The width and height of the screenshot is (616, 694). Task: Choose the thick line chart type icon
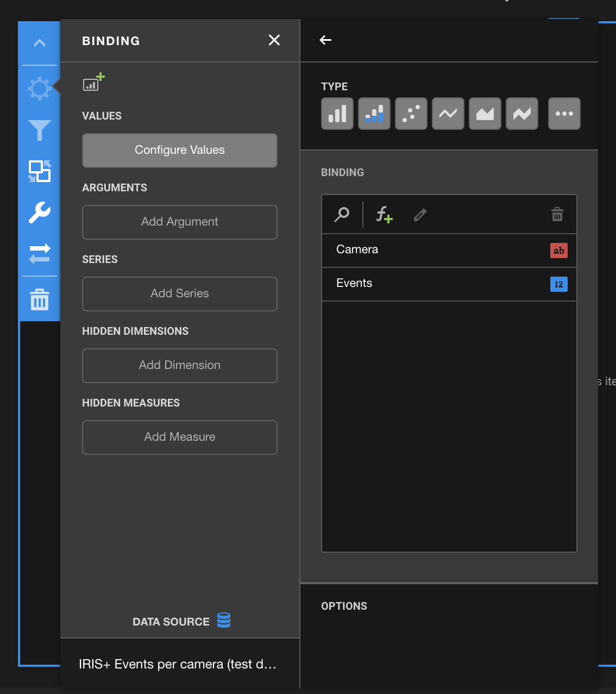tap(522, 114)
